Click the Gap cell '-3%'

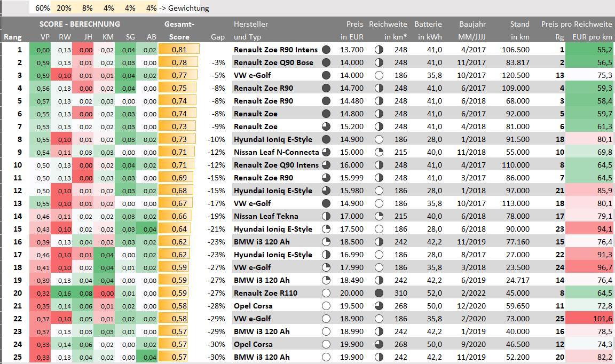218,63
